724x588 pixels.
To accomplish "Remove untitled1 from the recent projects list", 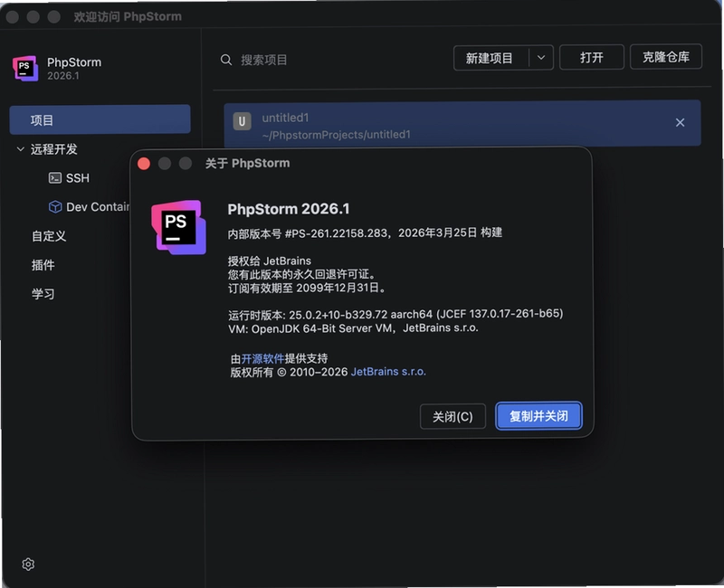I will (680, 122).
